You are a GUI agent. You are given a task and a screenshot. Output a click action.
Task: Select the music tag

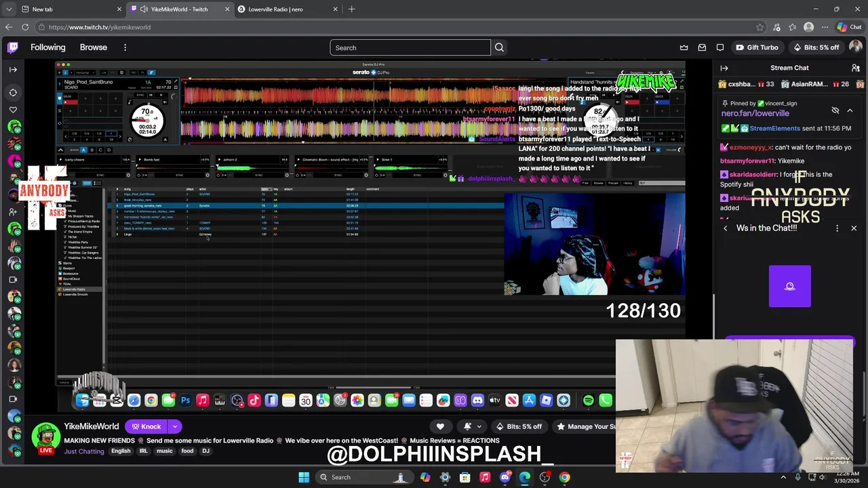click(165, 451)
